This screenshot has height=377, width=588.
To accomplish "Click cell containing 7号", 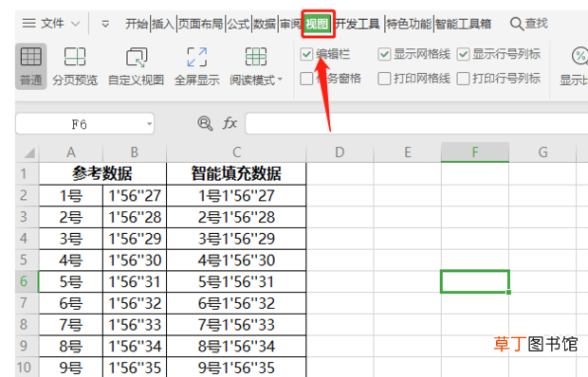I will (71, 325).
